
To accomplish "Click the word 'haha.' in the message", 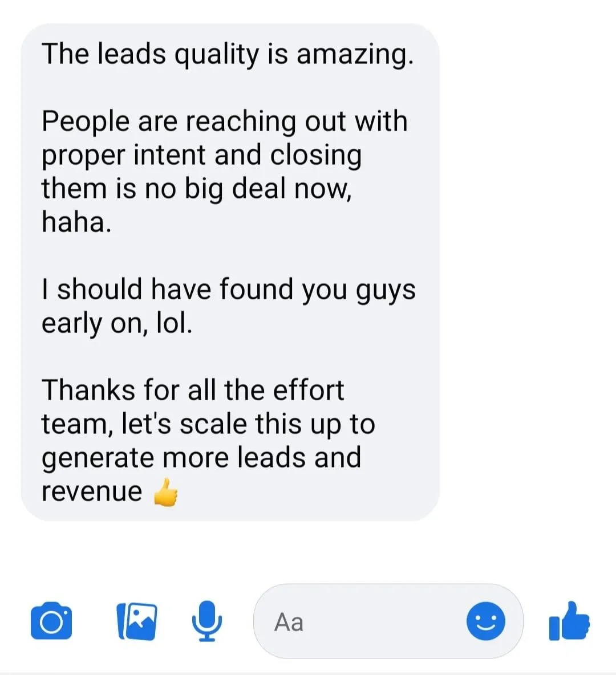I will [x=76, y=222].
